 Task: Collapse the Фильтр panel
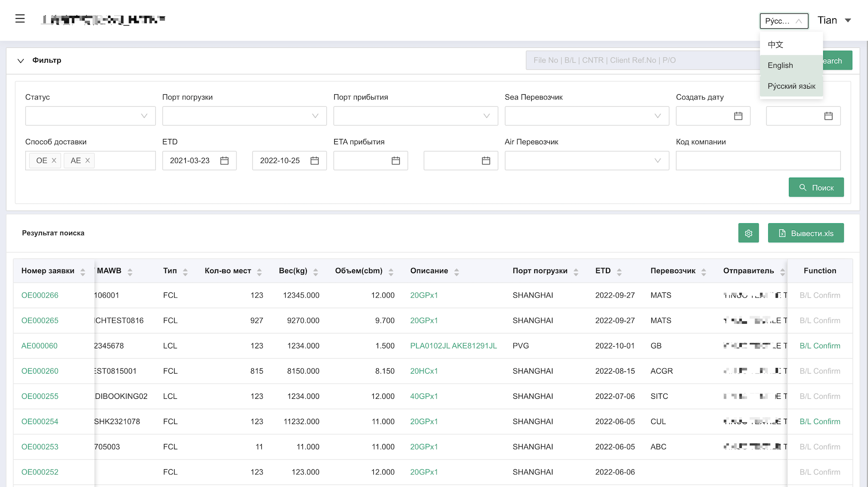point(21,60)
